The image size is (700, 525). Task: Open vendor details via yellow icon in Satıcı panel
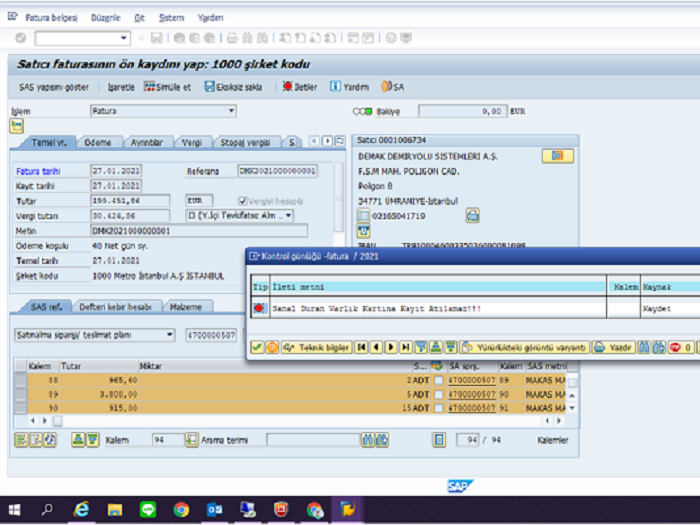pyautogui.click(x=558, y=156)
